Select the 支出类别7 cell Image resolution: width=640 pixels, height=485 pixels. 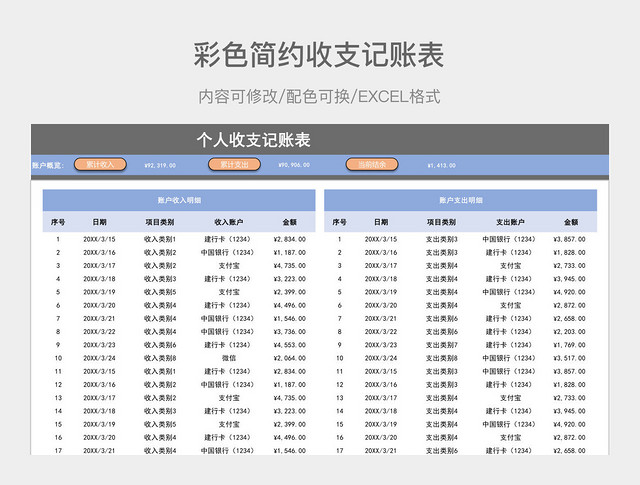point(442,345)
